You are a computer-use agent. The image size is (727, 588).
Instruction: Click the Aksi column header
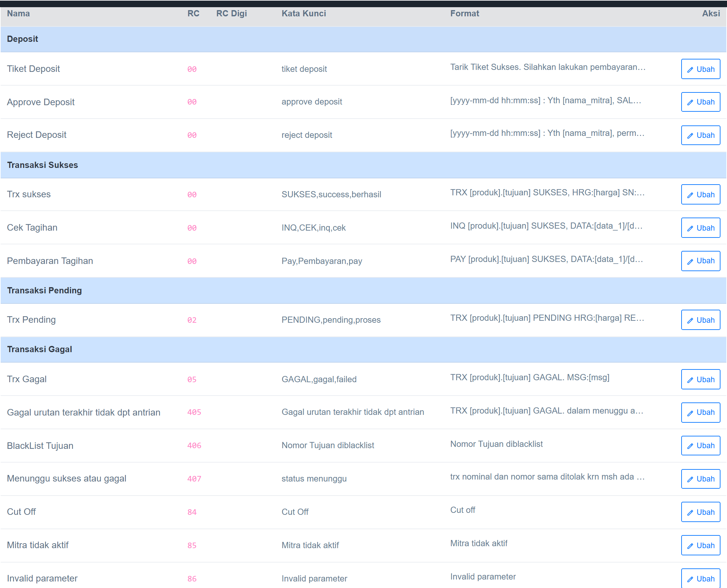[711, 13]
